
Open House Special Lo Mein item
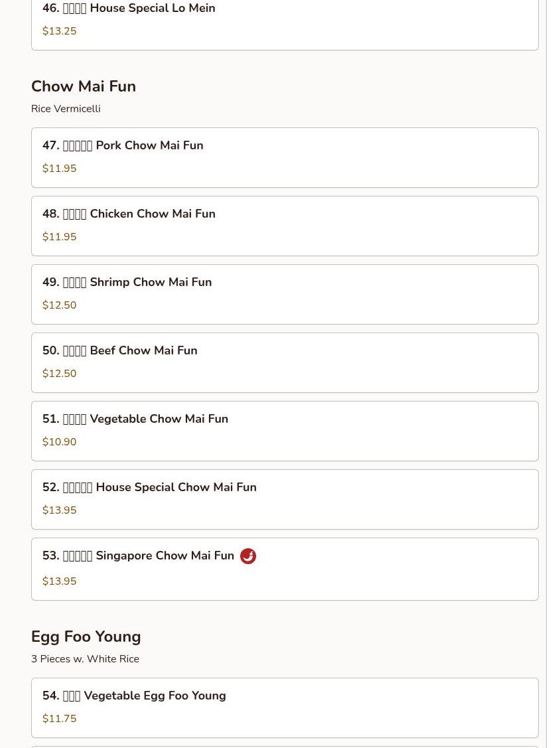[285, 23]
